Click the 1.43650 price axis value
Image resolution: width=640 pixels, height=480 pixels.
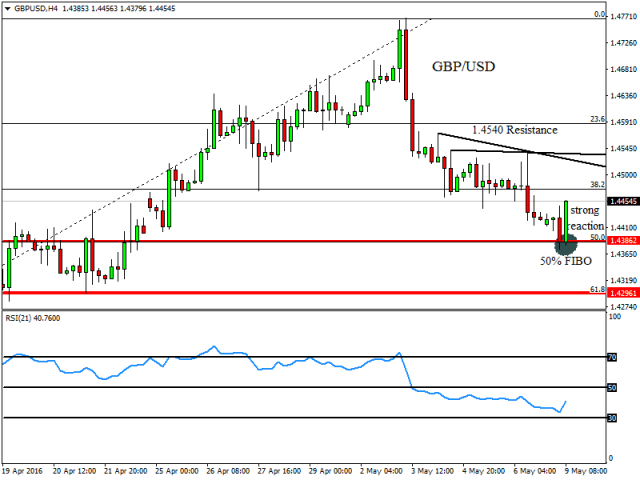(623, 254)
